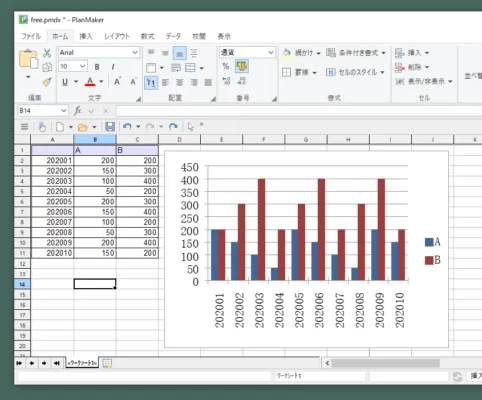Click the large Paste clipboard icon
The width and height of the screenshot is (482, 400).
click(x=28, y=60)
